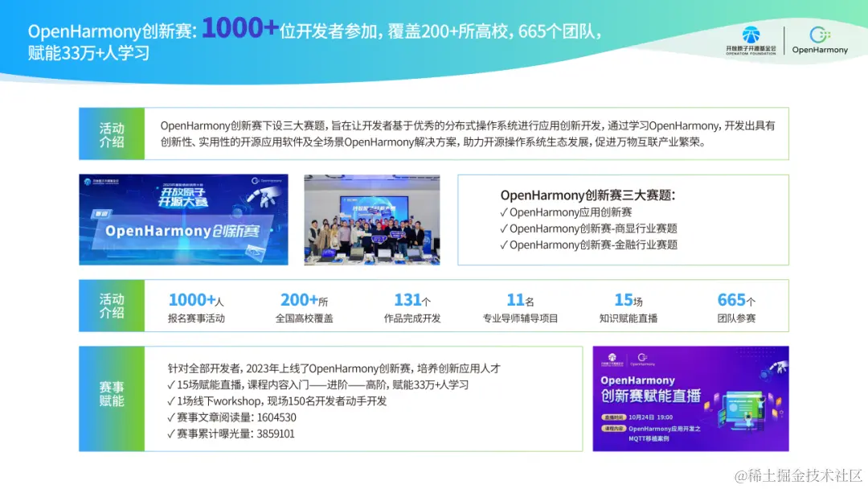Click the intro line mentioning 万物互联产业繁荣

pyautogui.click(x=433, y=142)
